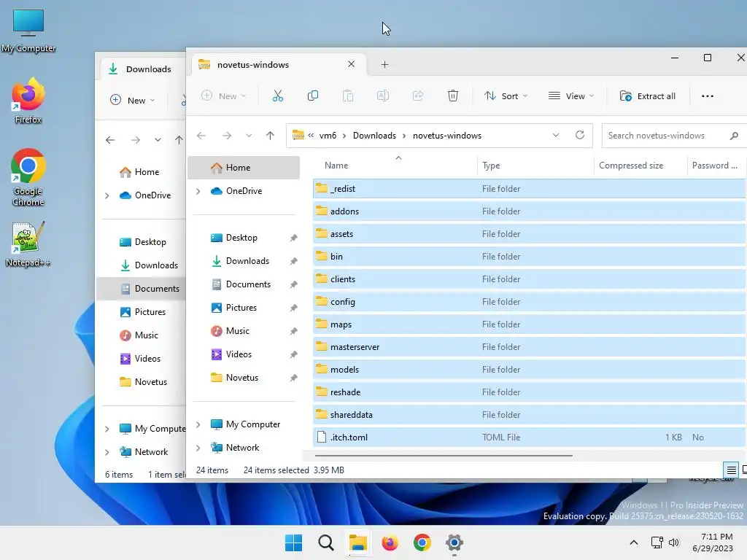Go up one folder level in novetus-windows window
Screen dimensions: 747x560
270,136
